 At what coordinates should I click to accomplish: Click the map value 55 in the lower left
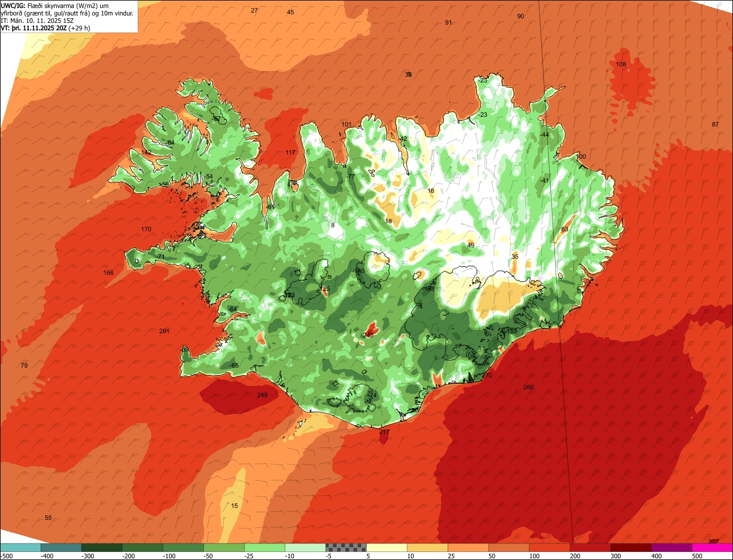coord(48,518)
